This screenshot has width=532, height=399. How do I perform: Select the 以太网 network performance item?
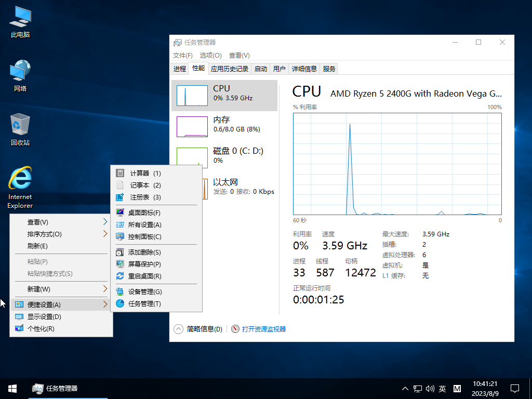pyautogui.click(x=240, y=189)
